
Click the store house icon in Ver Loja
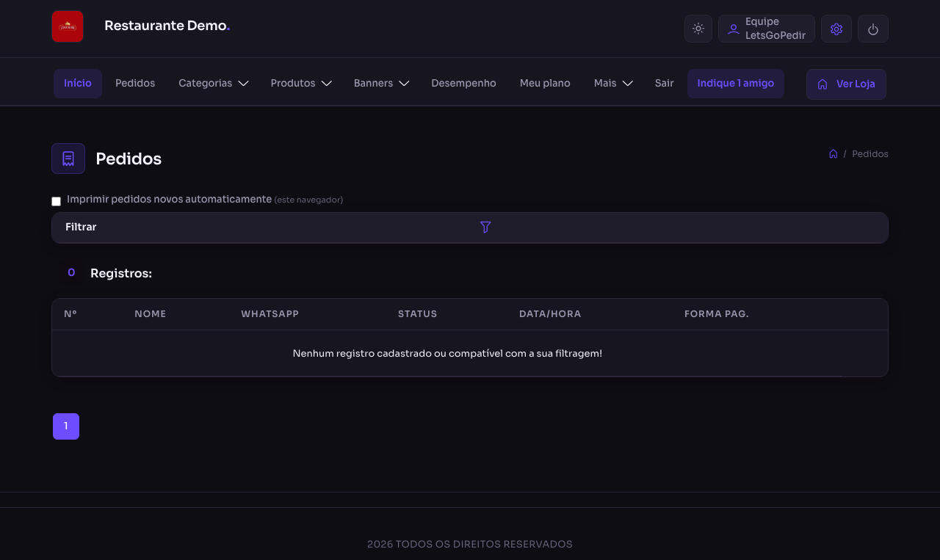click(822, 84)
